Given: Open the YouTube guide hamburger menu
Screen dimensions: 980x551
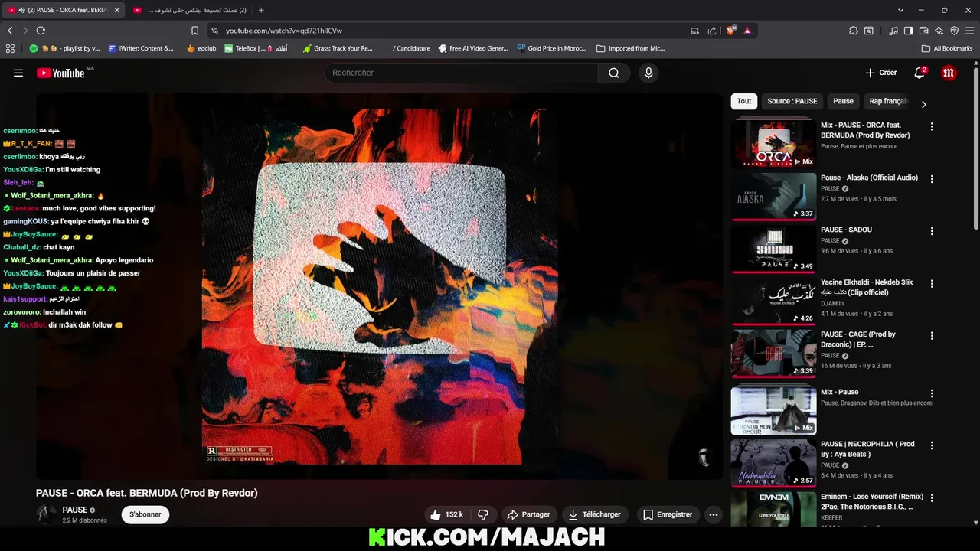Looking at the screenshot, I should pos(18,73).
